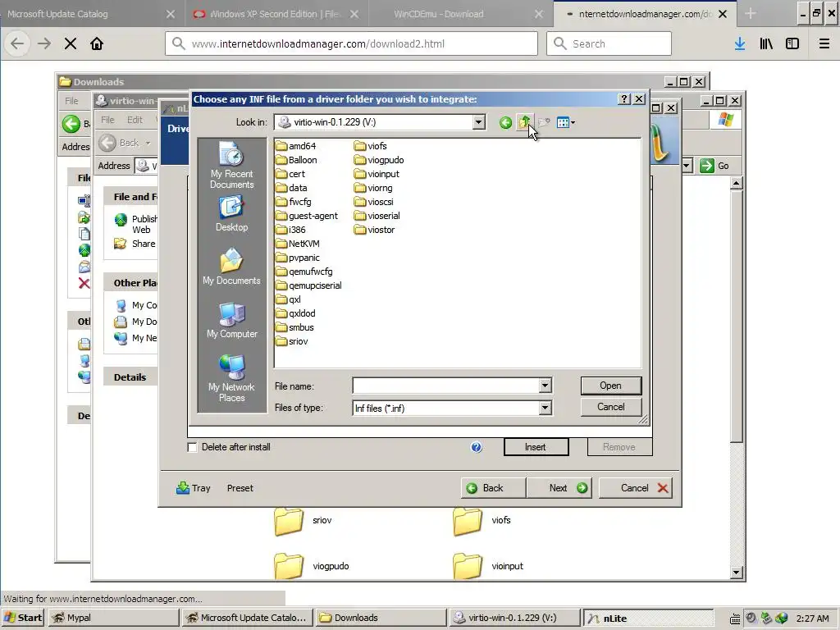Go up one folder level

point(524,123)
